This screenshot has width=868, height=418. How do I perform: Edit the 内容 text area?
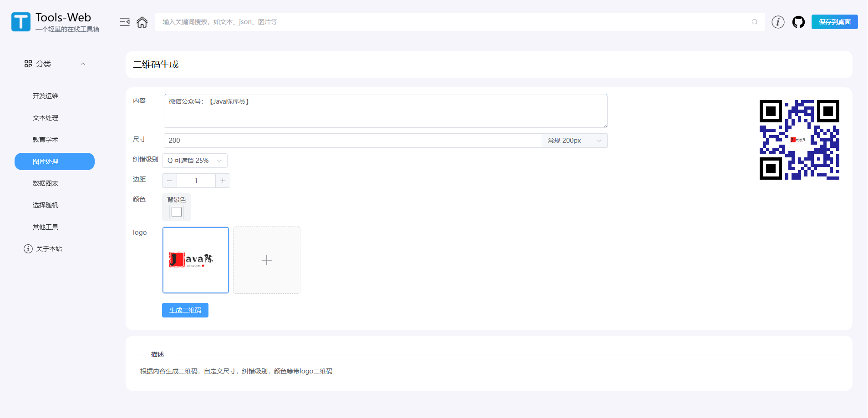coord(386,111)
